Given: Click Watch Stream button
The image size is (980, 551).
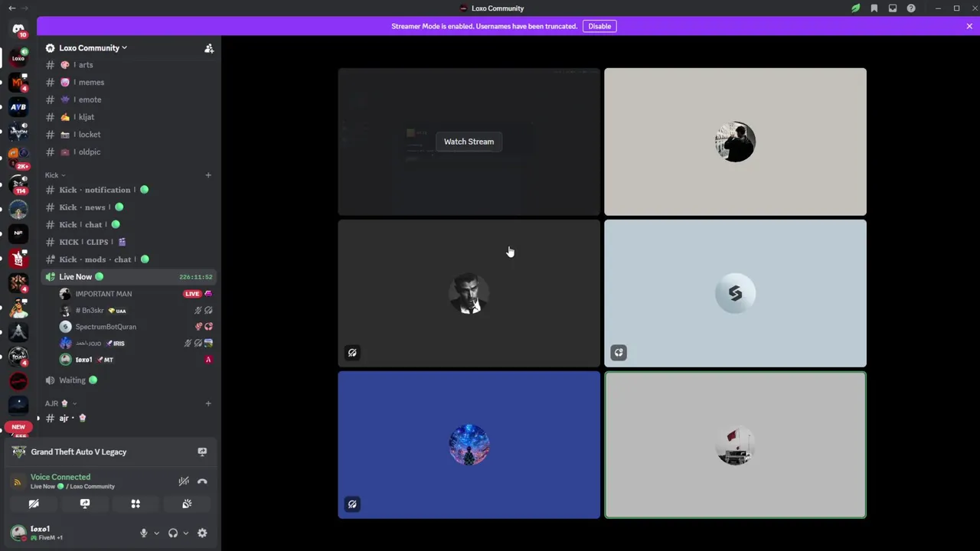Looking at the screenshot, I should [469, 142].
